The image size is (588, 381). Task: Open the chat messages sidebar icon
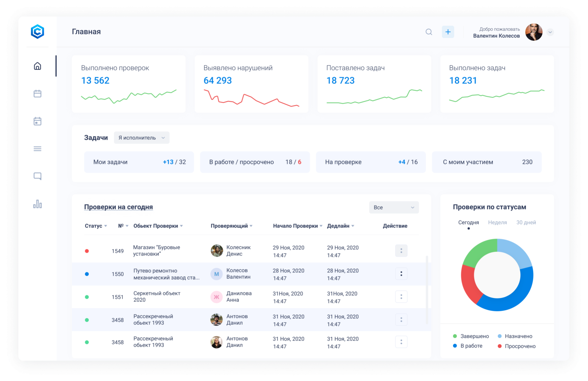[x=37, y=176]
